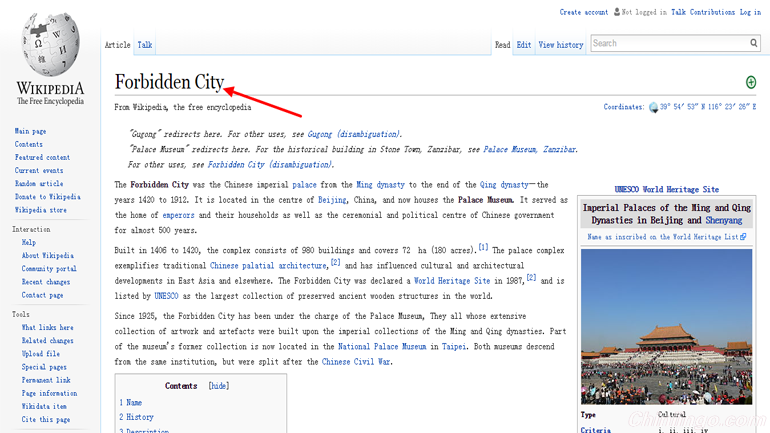Screen dimensions: 770x433
Task: Click Cite this page link
Action: pos(46,420)
